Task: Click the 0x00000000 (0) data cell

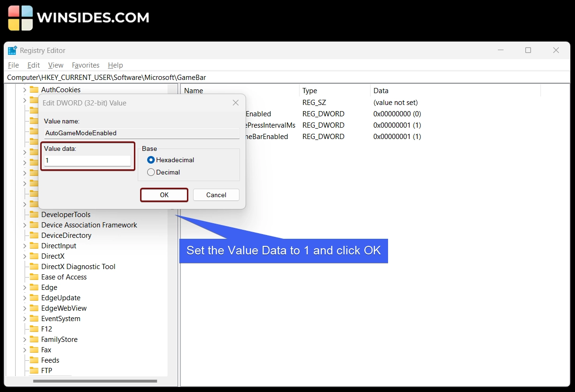Action: point(397,114)
